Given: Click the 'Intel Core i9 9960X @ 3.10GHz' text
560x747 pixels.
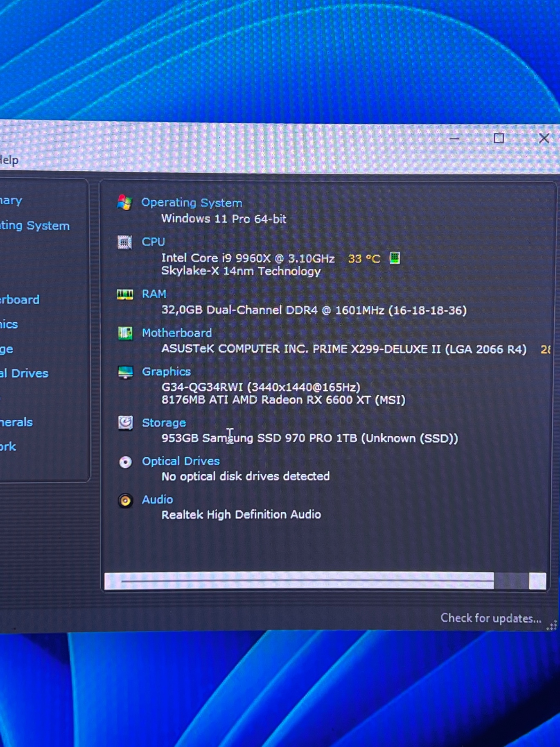Looking at the screenshot, I should 248,258.
